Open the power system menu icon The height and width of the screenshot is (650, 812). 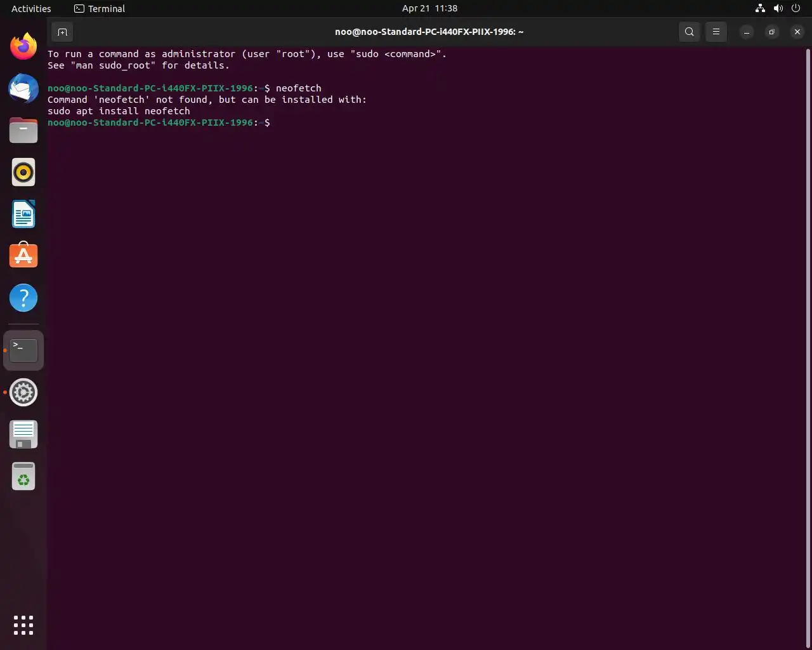point(796,9)
